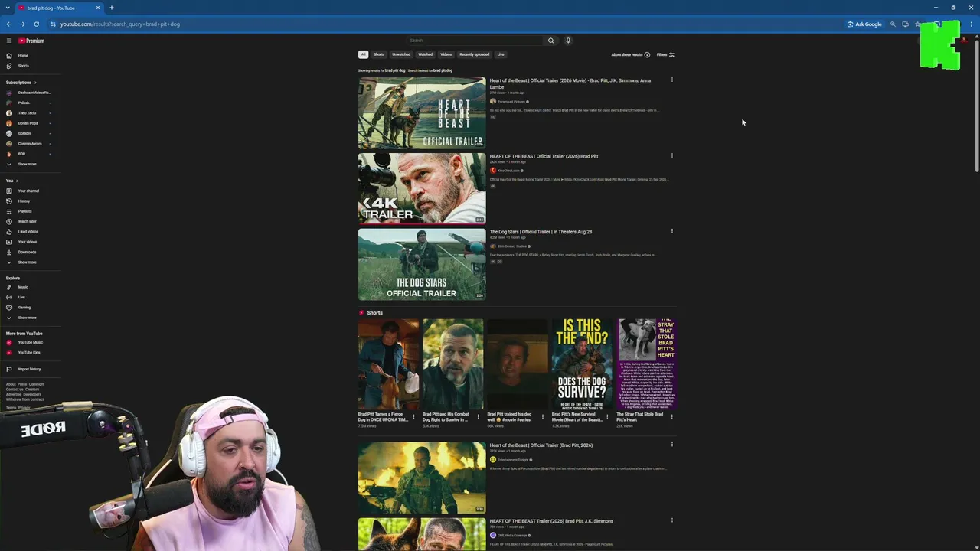Open 'Brad Pitt Tames a Fierce Dog' short

point(388,364)
